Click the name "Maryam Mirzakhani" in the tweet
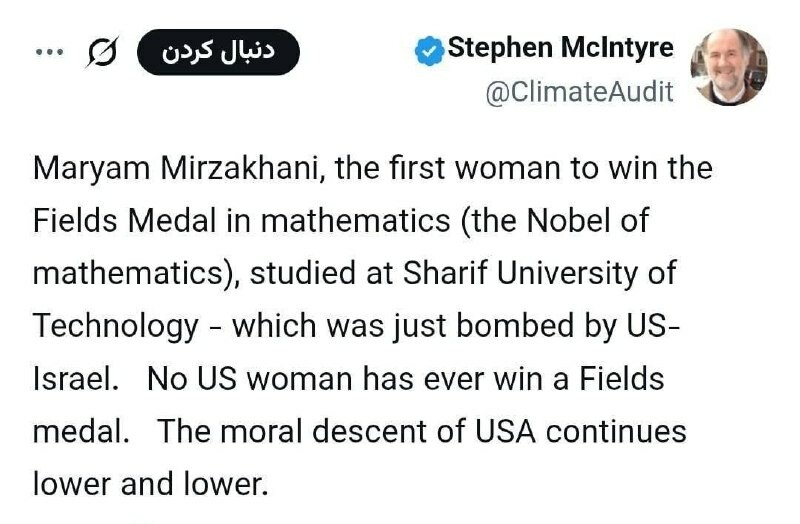The width and height of the screenshot is (800, 524). tap(176, 168)
